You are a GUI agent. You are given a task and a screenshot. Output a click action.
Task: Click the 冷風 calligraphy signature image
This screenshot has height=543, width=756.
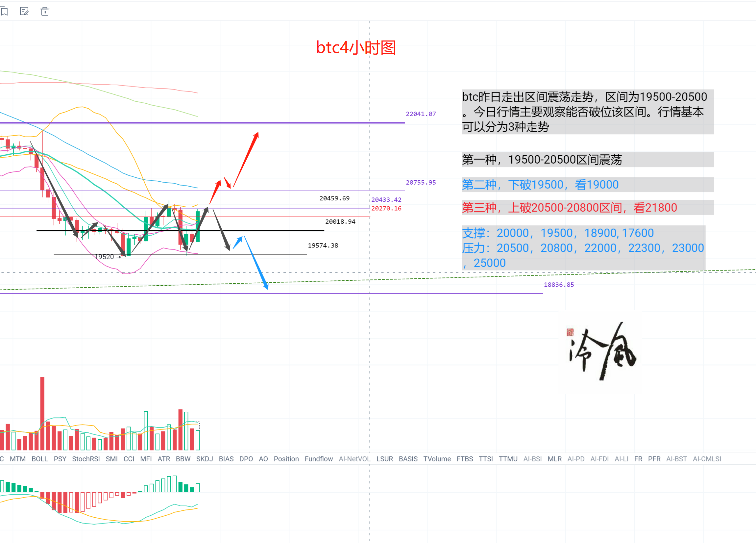pyautogui.click(x=600, y=352)
